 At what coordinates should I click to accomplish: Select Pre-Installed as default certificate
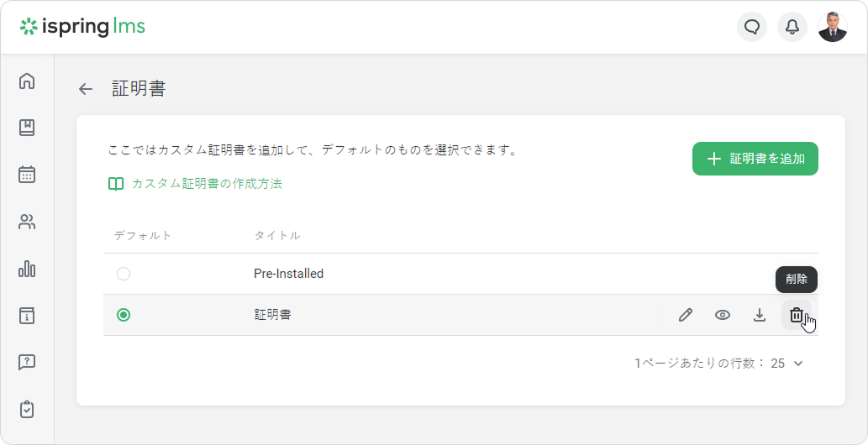click(124, 274)
